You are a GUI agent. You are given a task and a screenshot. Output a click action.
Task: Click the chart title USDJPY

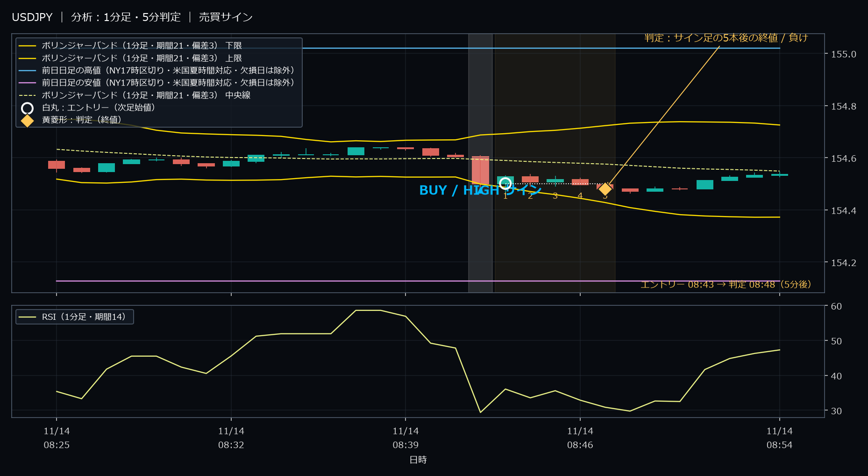pos(32,17)
